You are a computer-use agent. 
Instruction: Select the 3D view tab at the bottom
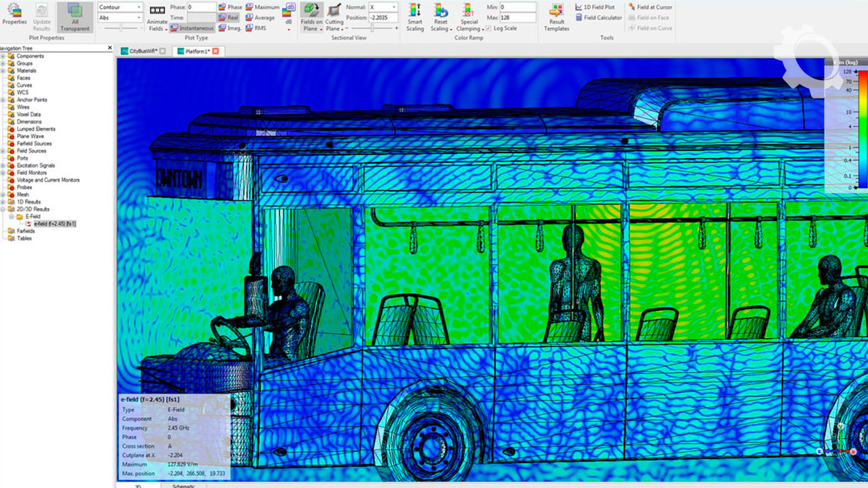click(x=138, y=485)
